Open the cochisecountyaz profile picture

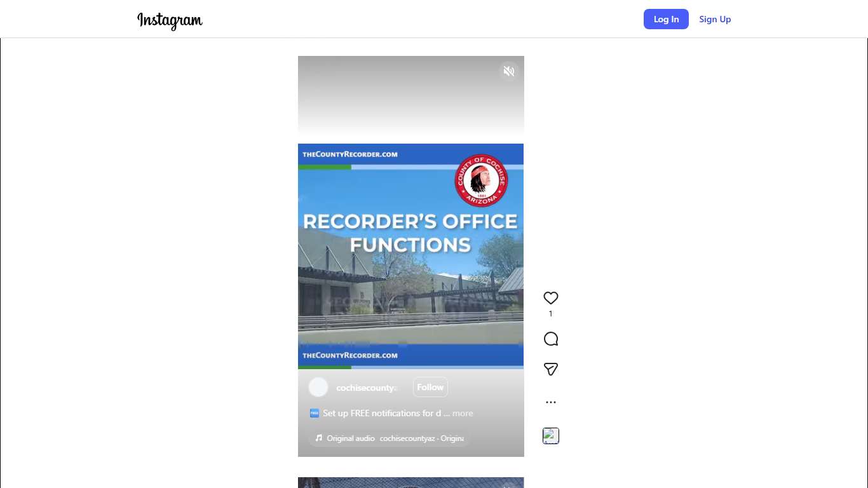(318, 388)
